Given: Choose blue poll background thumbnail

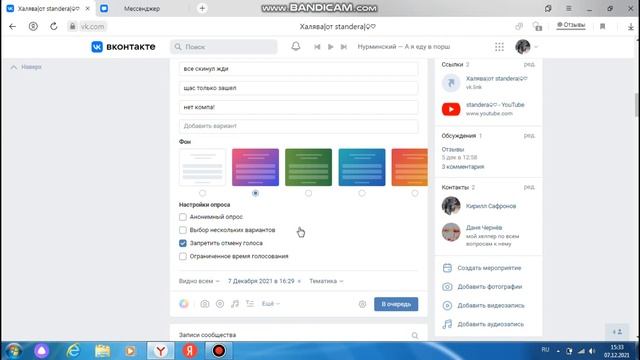Looking at the screenshot, I should (362, 167).
